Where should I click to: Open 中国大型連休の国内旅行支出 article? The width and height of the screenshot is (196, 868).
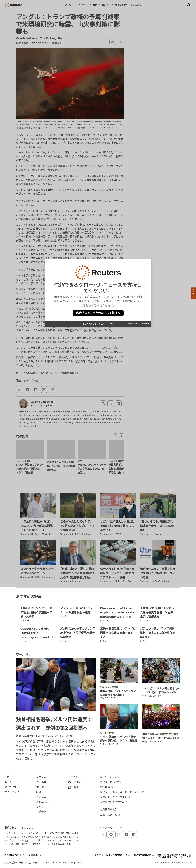161,736
